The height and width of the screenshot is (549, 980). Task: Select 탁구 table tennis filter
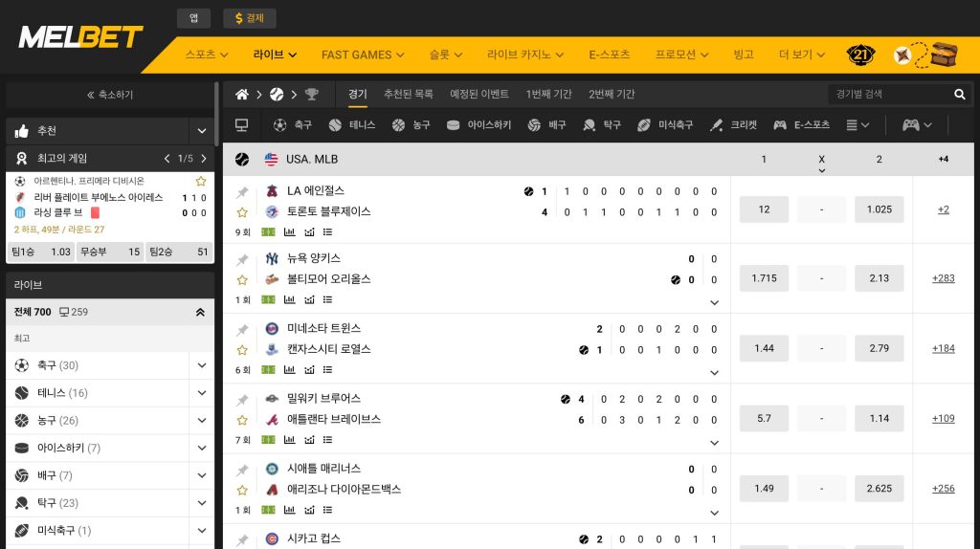tap(601, 125)
